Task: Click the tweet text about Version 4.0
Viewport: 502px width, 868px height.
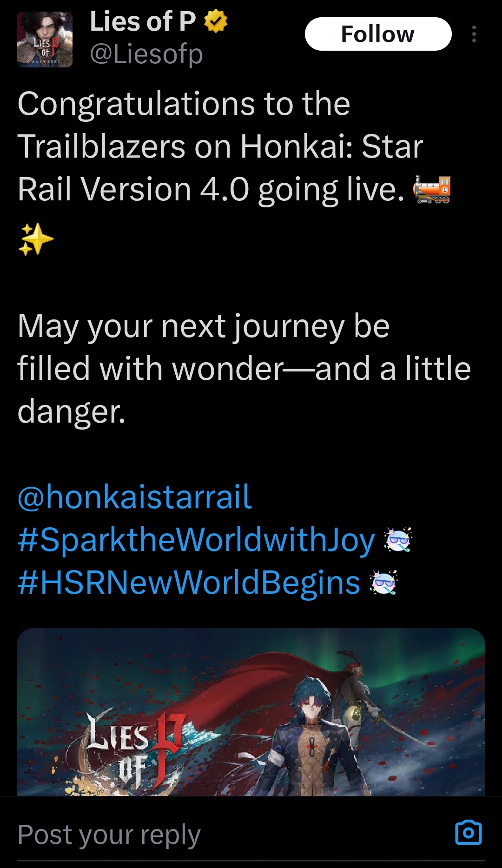Action: 234,146
